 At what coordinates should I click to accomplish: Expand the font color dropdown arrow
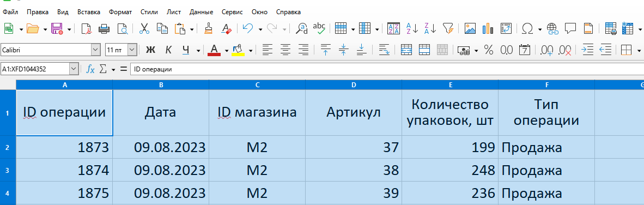click(226, 51)
